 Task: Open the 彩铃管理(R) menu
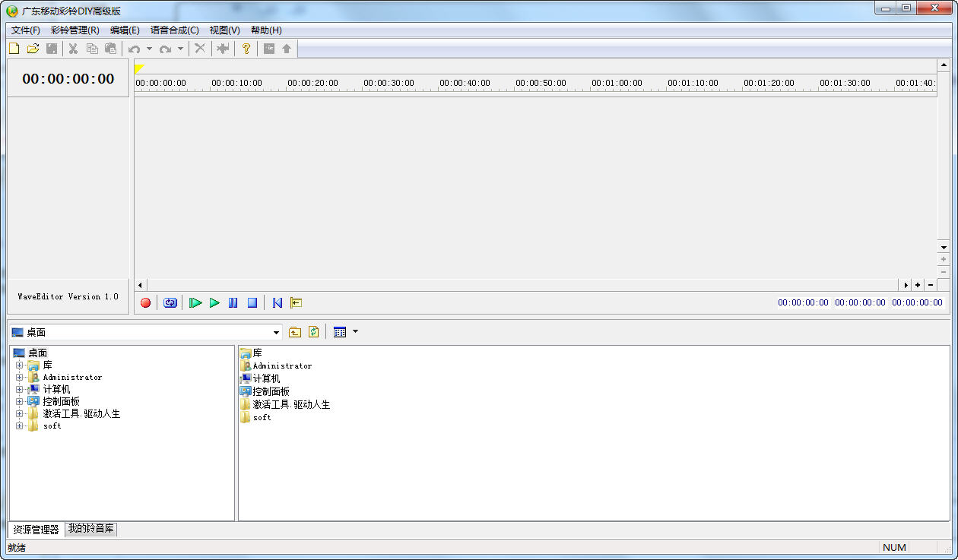[x=75, y=30]
